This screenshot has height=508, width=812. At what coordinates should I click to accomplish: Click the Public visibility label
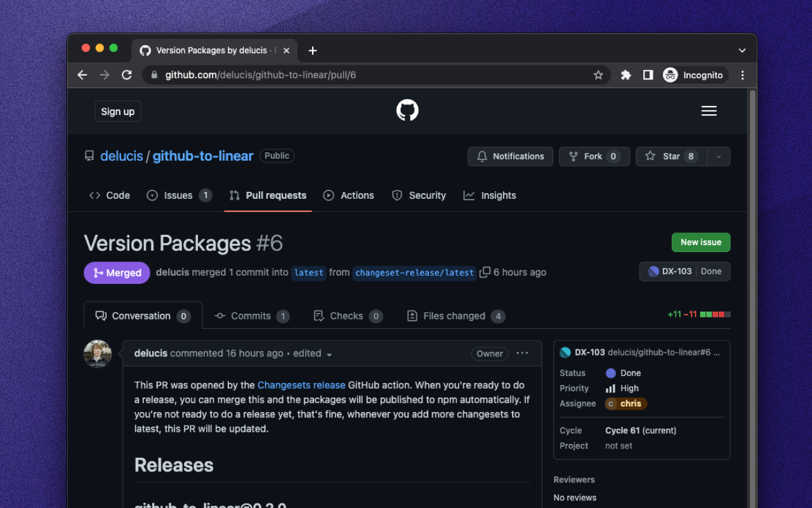(x=277, y=156)
